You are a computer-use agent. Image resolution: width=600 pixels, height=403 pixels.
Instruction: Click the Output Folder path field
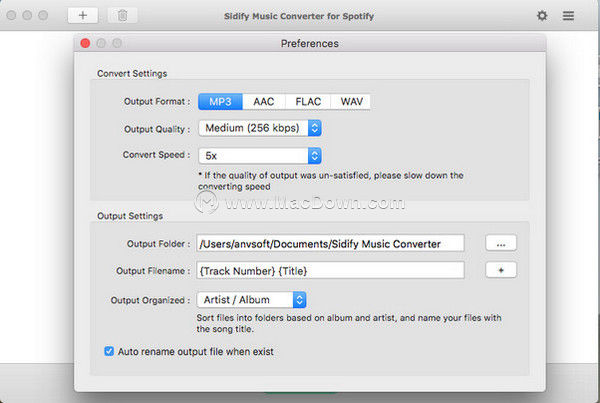pos(330,243)
